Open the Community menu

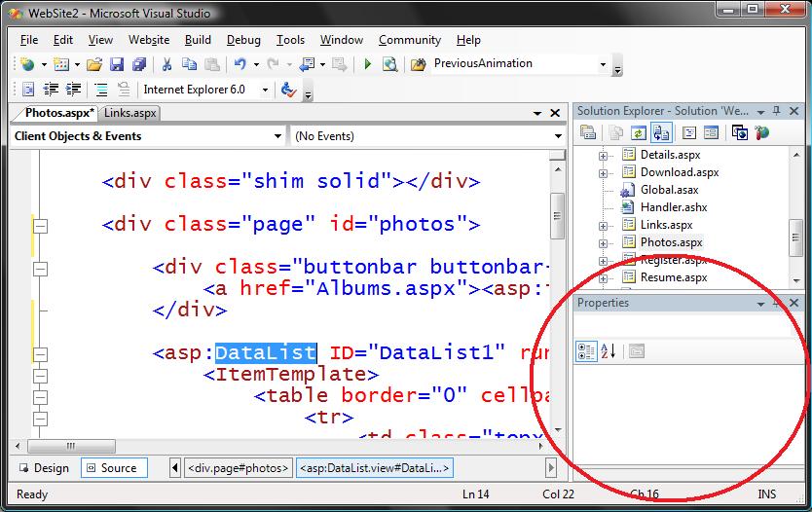410,40
